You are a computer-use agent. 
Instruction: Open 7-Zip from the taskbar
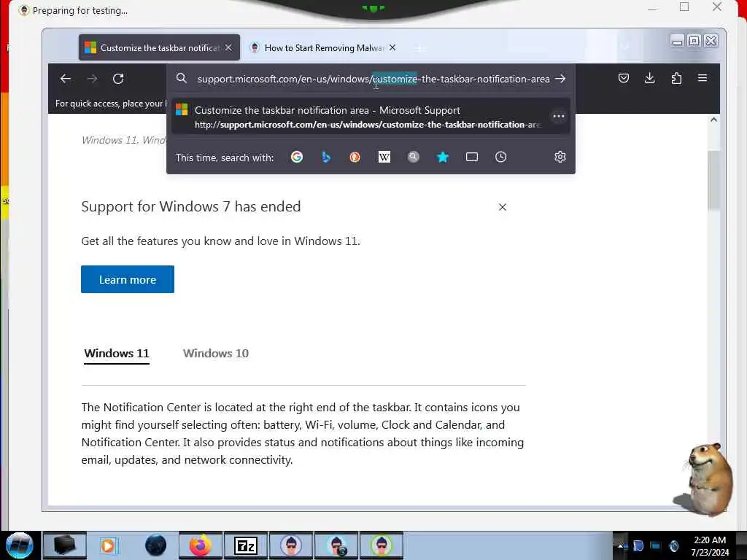(x=246, y=545)
